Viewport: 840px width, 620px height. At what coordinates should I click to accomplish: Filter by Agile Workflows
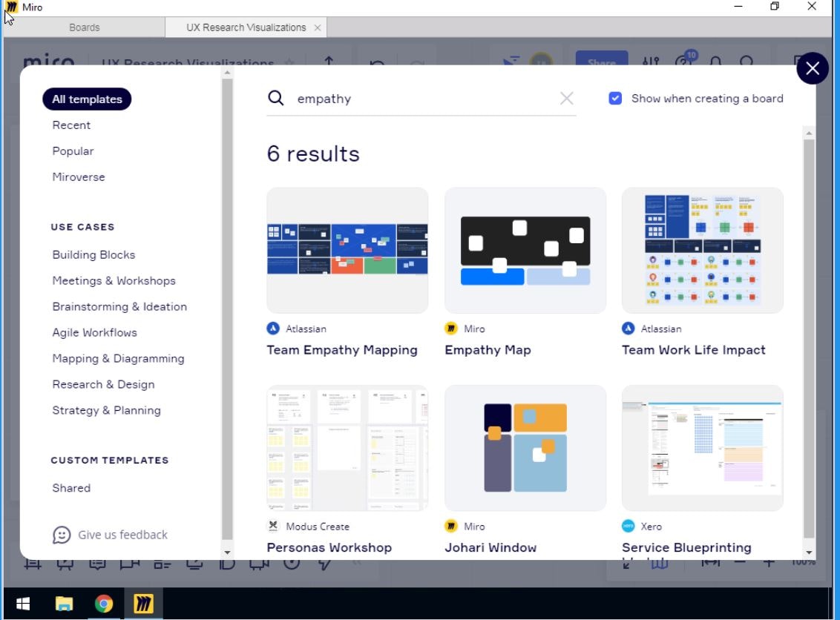point(94,332)
